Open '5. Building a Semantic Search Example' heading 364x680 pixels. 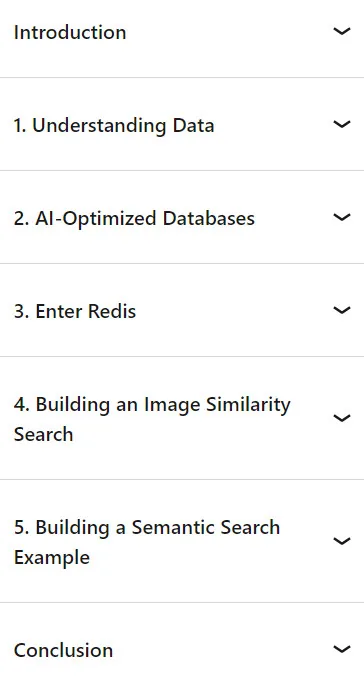coord(147,542)
